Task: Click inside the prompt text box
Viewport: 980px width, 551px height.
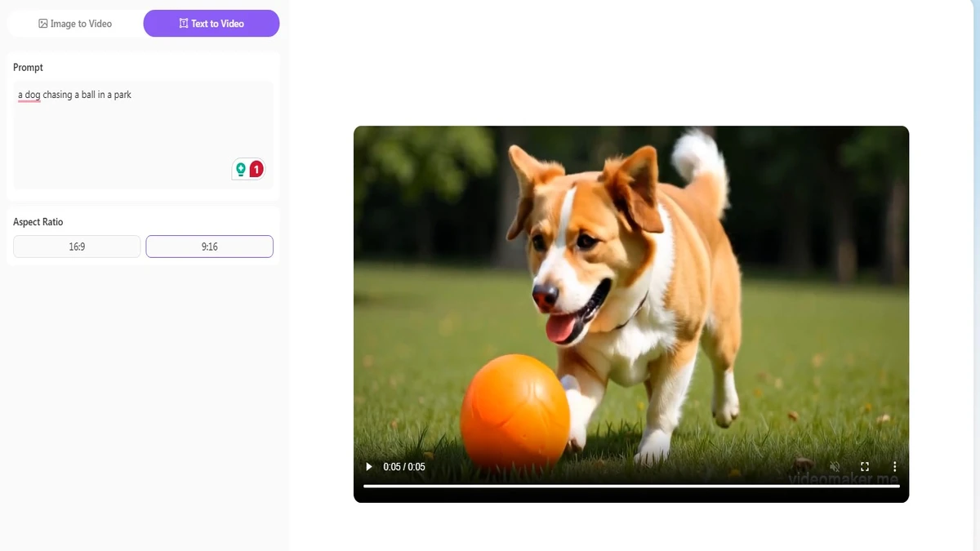Action: pyautogui.click(x=143, y=135)
